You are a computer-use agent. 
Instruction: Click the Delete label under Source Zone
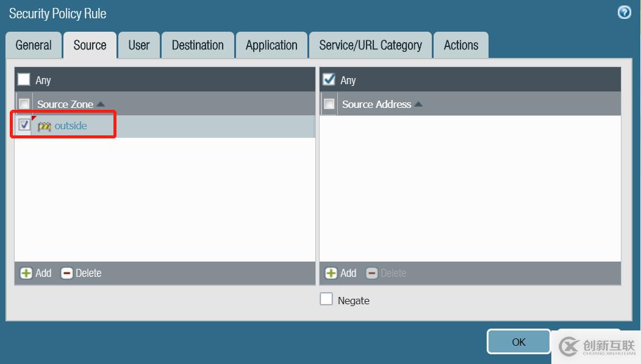88,273
